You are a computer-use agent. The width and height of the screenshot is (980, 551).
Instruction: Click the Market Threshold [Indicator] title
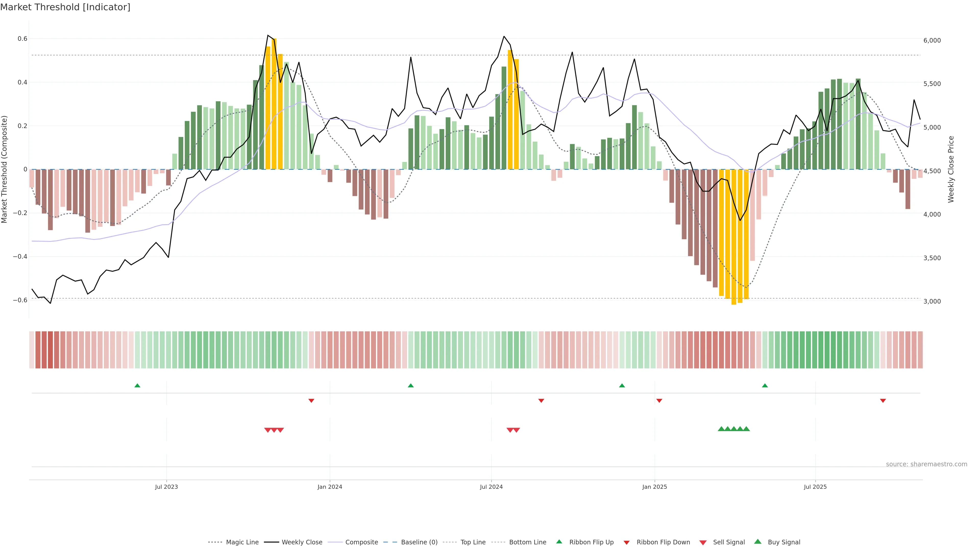[x=65, y=7]
